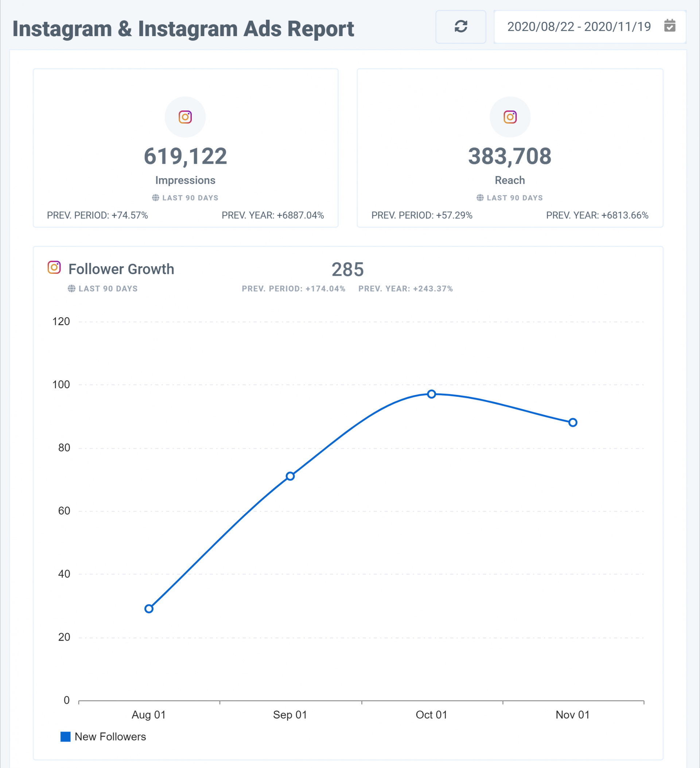700x768 pixels.
Task: Click the Sep 01 axis label
Action: coord(290,715)
